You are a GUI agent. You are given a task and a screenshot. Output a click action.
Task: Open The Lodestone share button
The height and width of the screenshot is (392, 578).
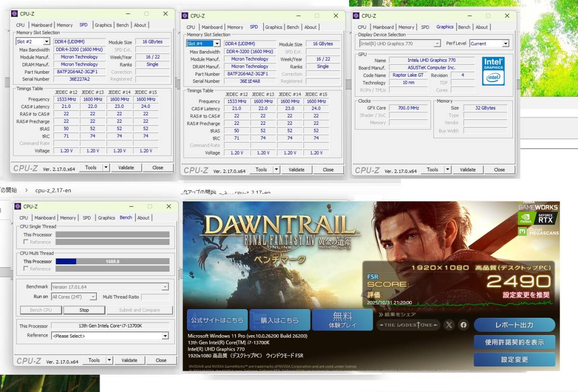(x=408, y=325)
